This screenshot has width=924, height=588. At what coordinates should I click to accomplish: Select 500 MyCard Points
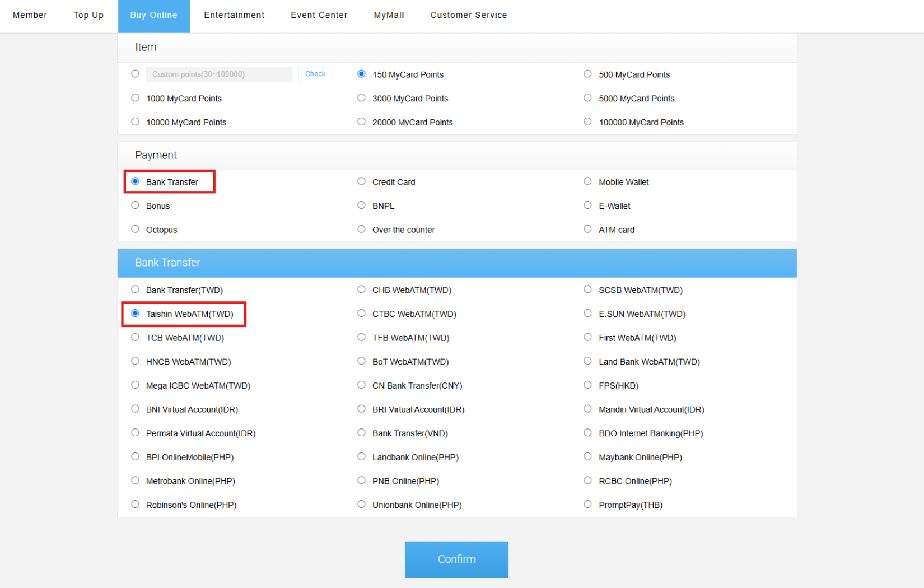click(587, 74)
